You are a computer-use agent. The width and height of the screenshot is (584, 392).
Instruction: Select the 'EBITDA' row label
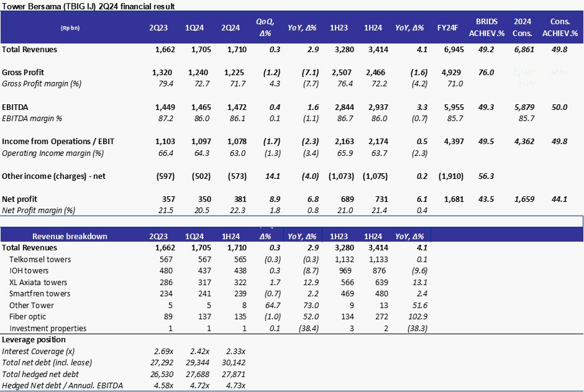pyautogui.click(x=15, y=107)
